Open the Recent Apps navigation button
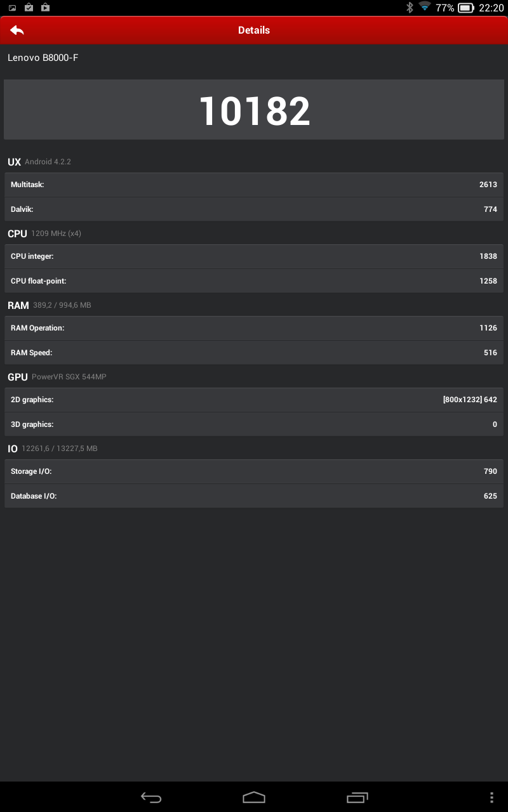Viewport: 508px width, 812px height. pos(358,797)
